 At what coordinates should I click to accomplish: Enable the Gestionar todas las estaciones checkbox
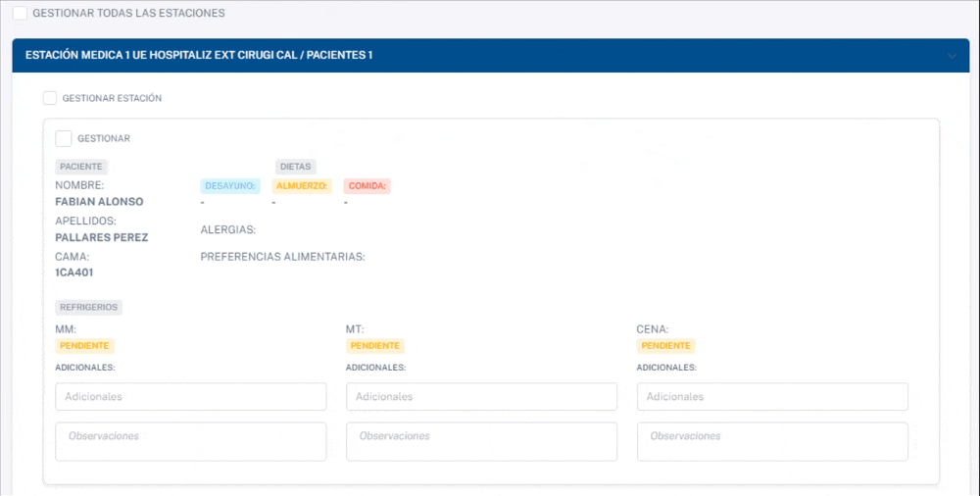pyautogui.click(x=20, y=14)
